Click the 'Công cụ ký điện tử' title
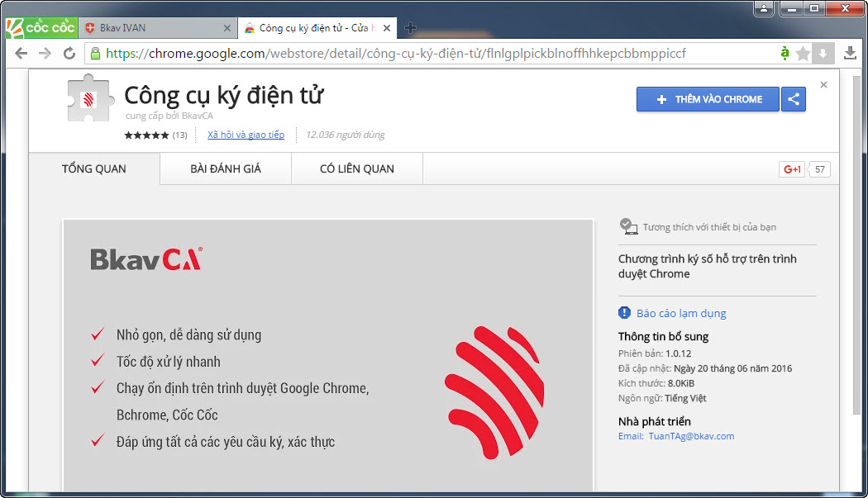The image size is (868, 498). [224, 95]
